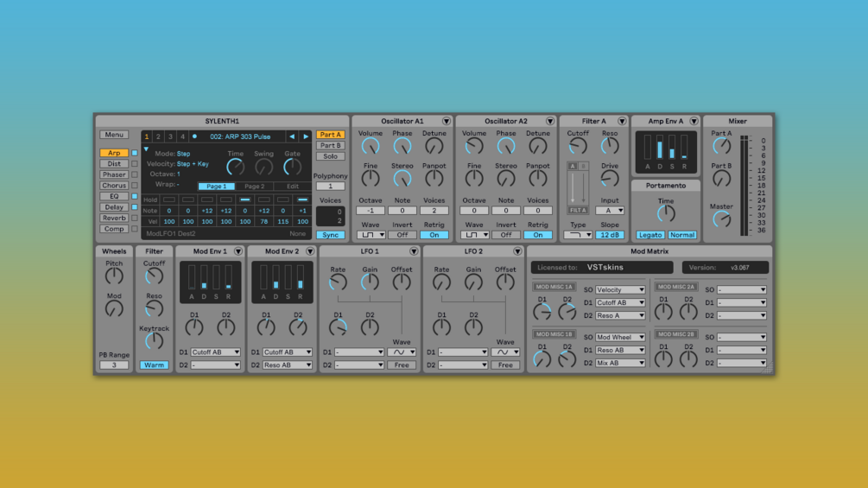Select the Comp effect tab
868x488 pixels.
coord(114,229)
